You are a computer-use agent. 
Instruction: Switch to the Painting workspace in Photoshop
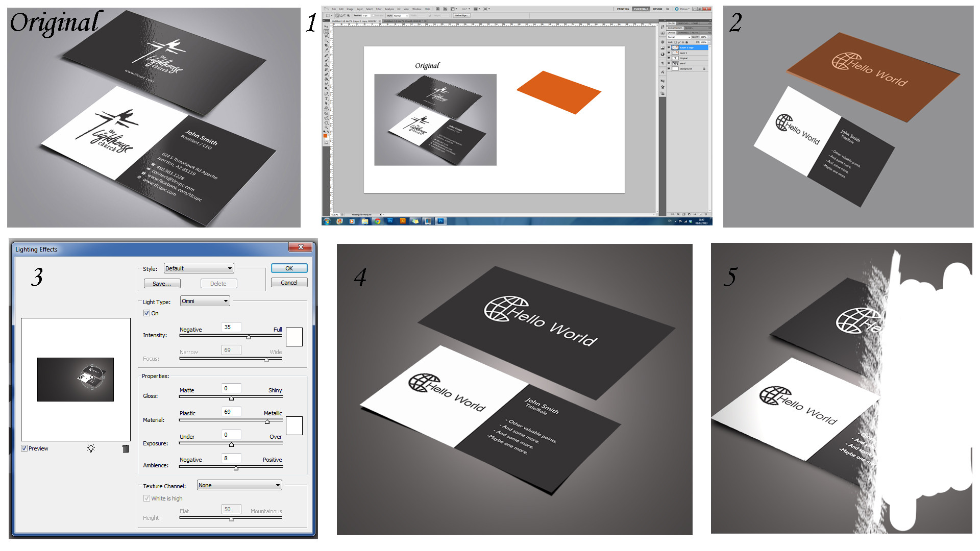(x=623, y=9)
